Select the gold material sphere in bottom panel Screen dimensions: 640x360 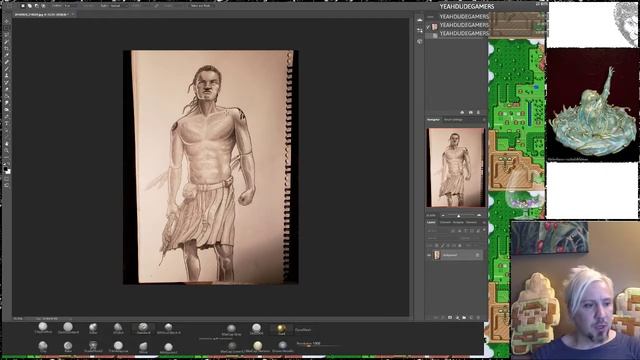(281, 329)
